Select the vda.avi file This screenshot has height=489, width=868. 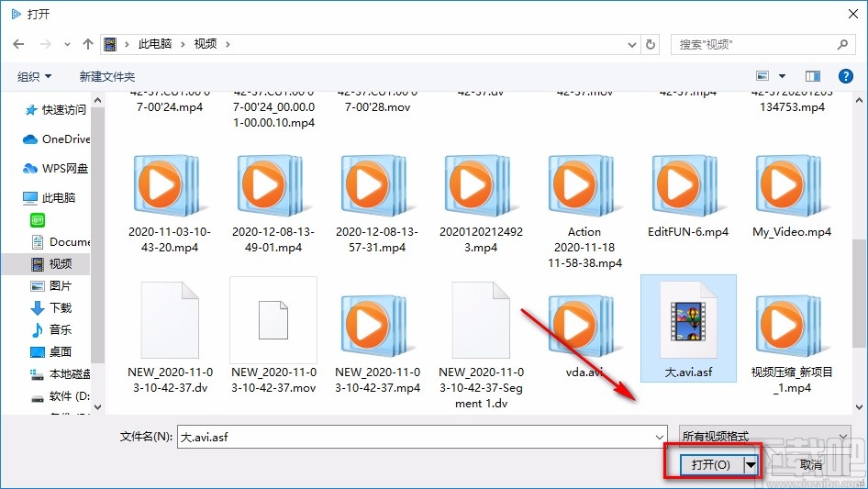[x=584, y=337]
